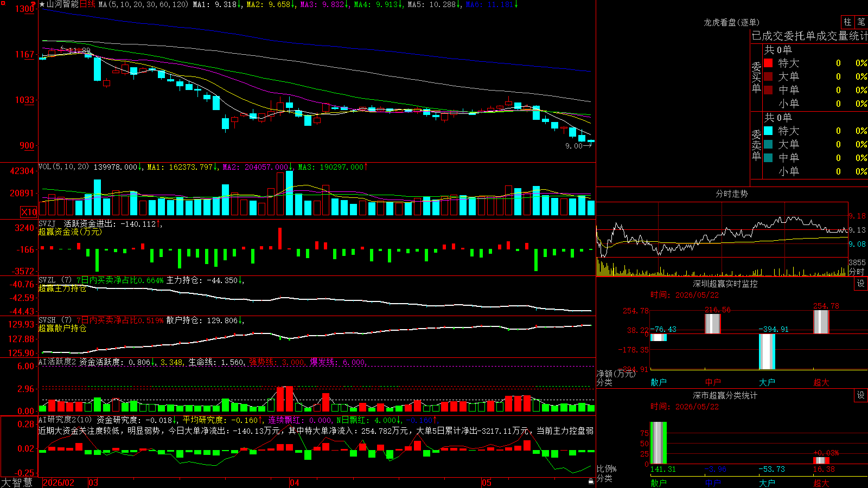Viewport: 868px width, 488px height.
Task: Click the dark red 大单 buy-order swatch
Action: pos(768,76)
